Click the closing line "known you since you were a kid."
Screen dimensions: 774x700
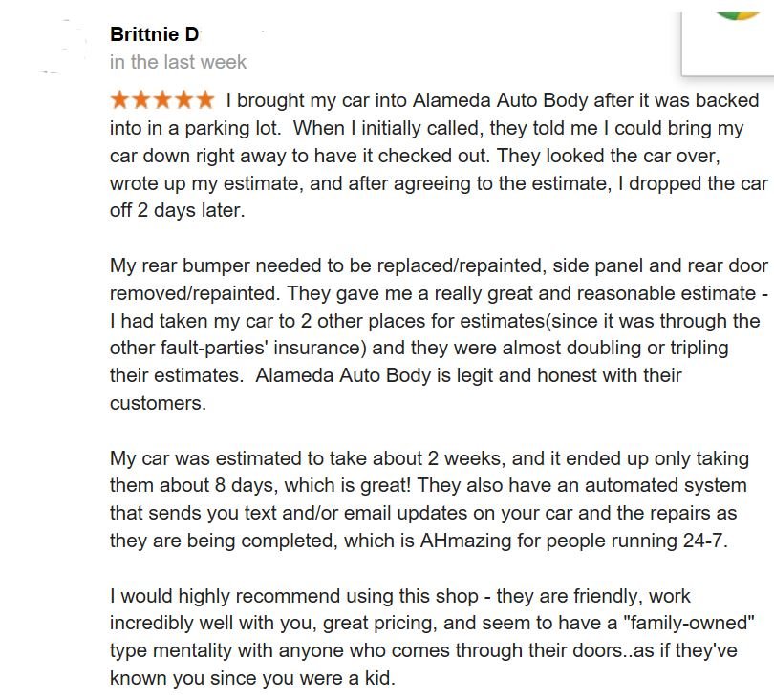tap(252, 680)
